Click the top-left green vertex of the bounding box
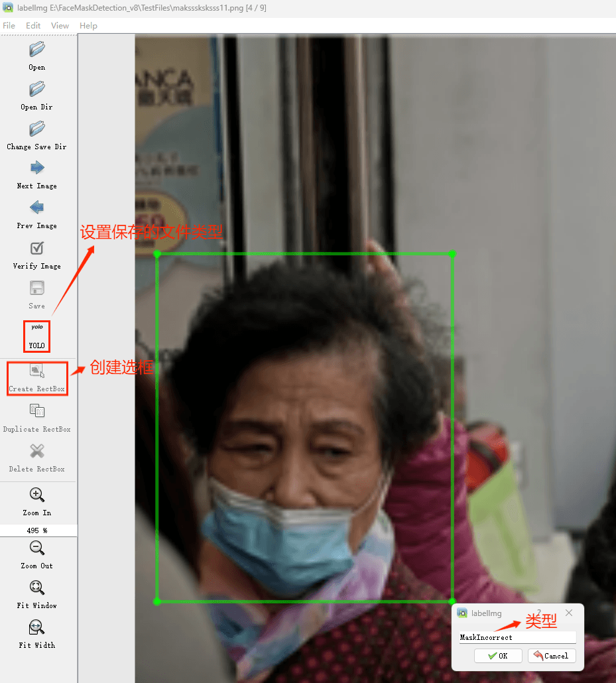 [157, 253]
